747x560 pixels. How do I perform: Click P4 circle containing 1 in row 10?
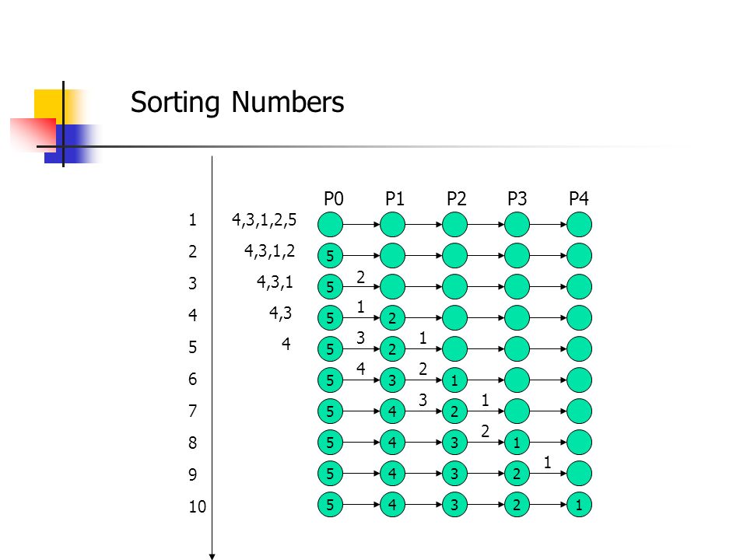point(579,504)
